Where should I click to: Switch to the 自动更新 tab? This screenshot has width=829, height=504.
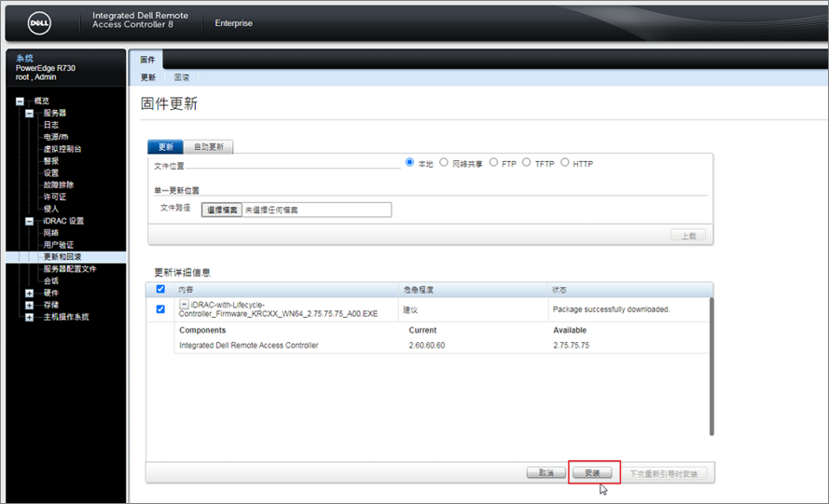pos(208,147)
